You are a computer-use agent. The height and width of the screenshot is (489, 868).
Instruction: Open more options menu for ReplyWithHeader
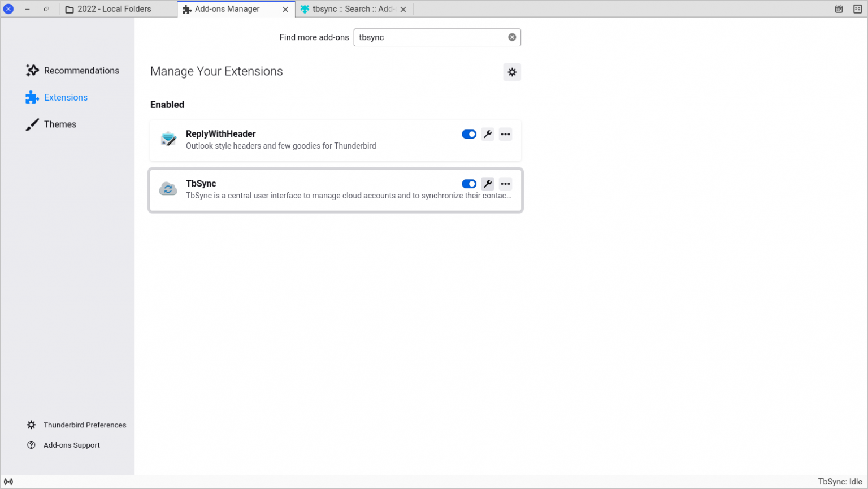click(506, 135)
